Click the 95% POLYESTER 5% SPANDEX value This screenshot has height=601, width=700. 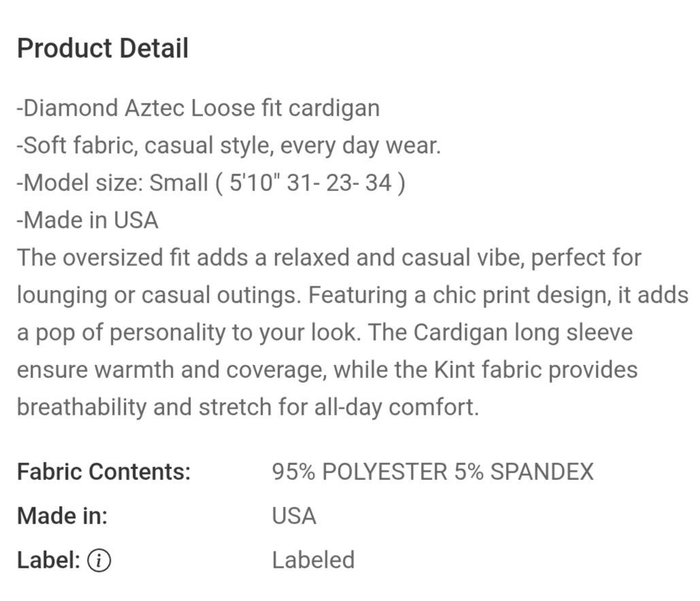tap(433, 472)
